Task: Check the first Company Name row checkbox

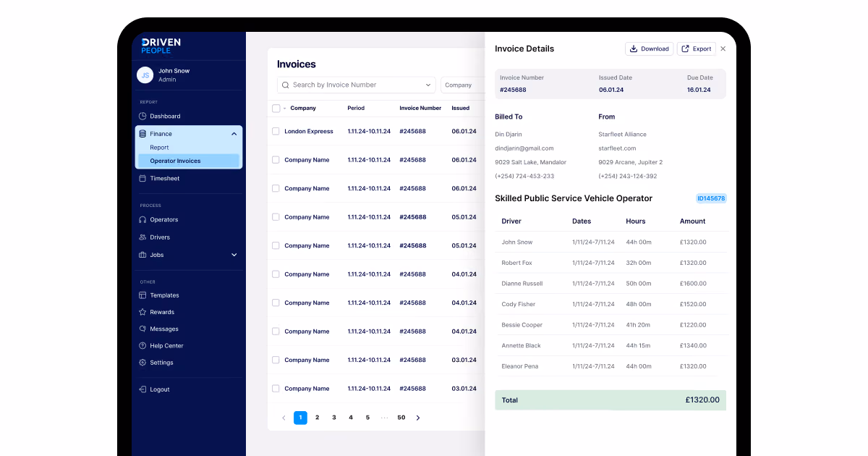Action: tap(276, 160)
